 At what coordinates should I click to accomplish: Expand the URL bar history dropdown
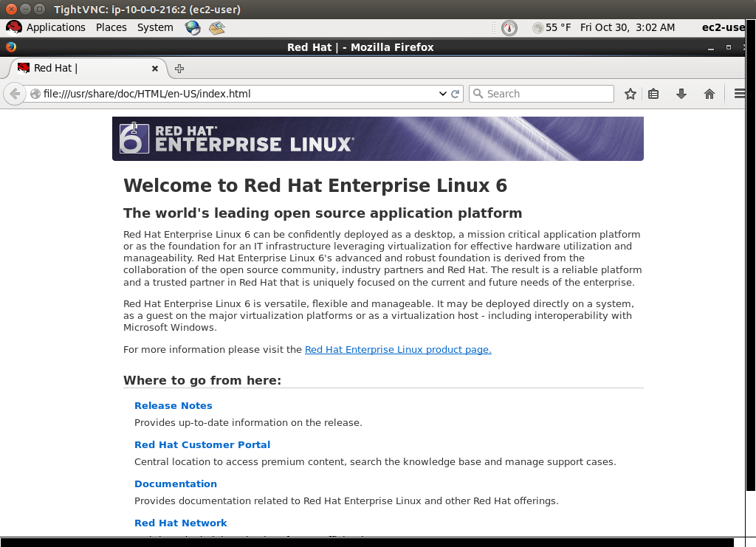coord(443,94)
